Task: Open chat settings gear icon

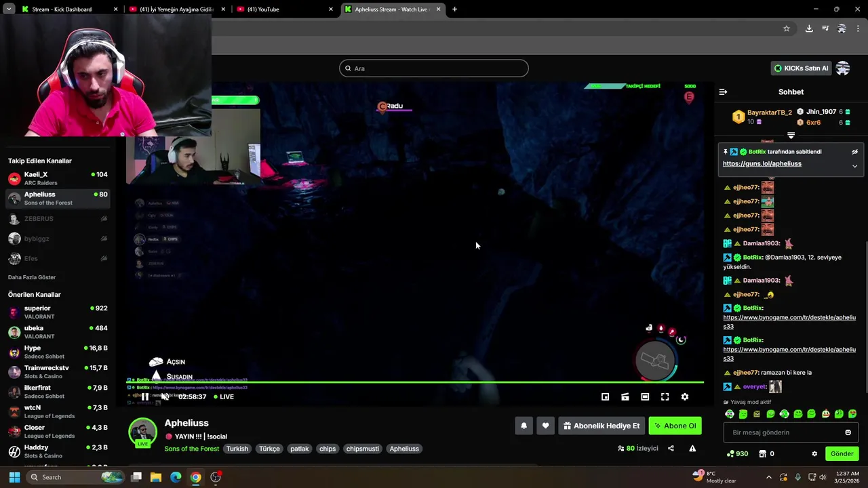Action: (814, 454)
